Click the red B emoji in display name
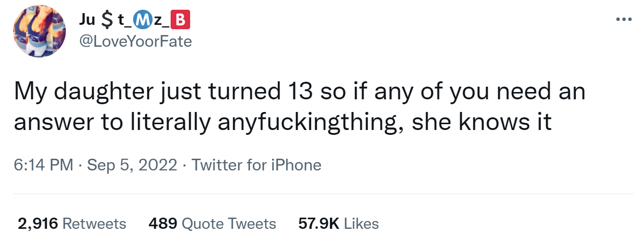The image size is (644, 241). (180, 21)
